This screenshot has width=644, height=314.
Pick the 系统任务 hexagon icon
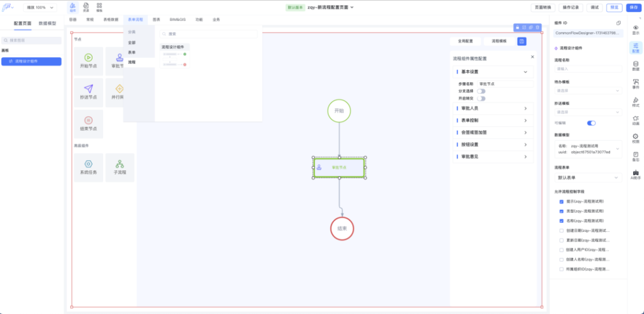tap(89, 164)
